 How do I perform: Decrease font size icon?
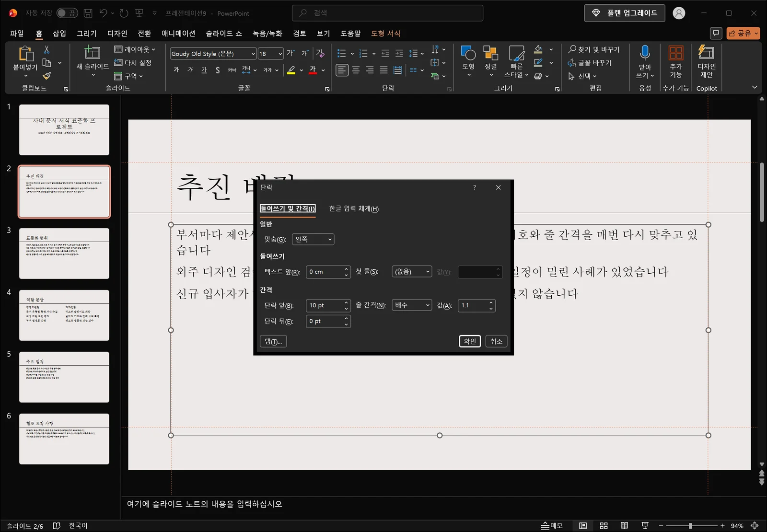pyautogui.click(x=305, y=53)
